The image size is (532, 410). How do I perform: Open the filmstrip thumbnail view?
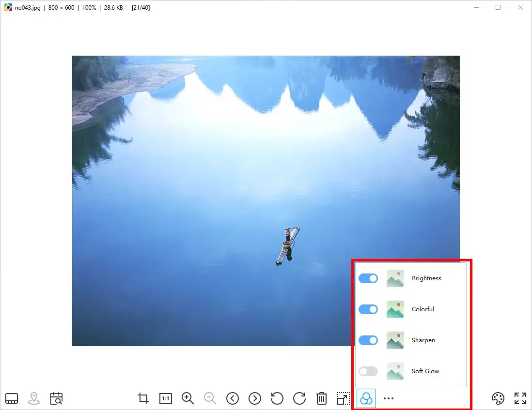click(x=12, y=398)
